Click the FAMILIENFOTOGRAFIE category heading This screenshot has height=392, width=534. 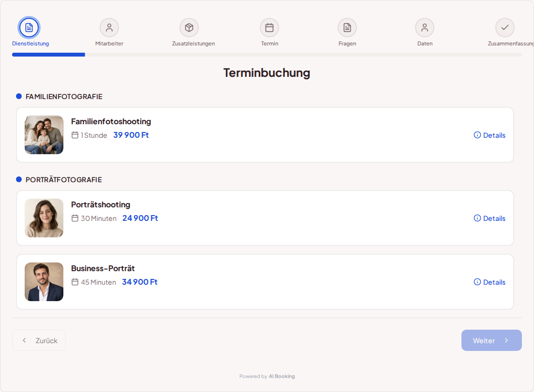(x=64, y=97)
